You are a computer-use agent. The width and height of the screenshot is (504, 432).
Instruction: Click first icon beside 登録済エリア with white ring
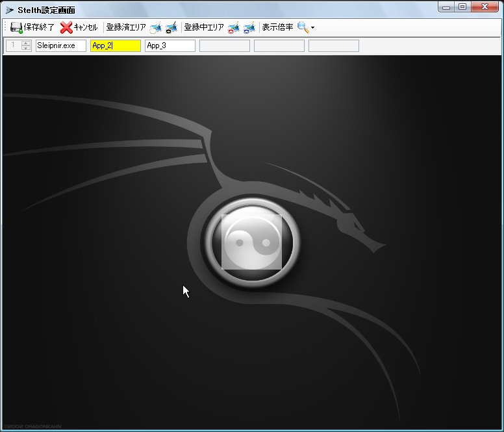156,28
